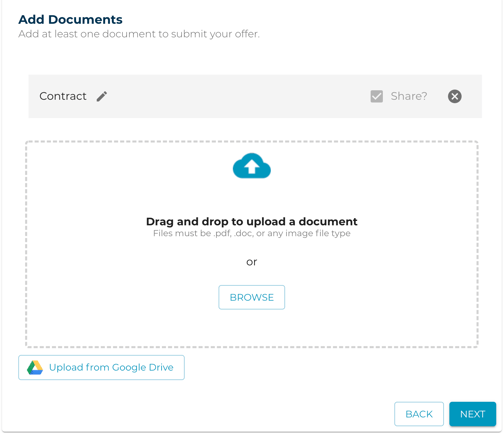The image size is (503, 433).
Task: Edit the Contract document name via pencil icon
Action: click(102, 96)
